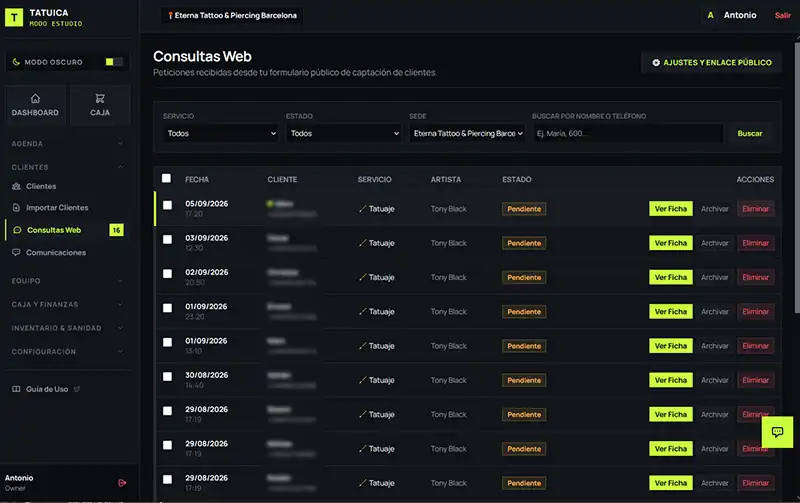Viewport: 800px width, 503px height.
Task: Click the Tatuaje needle icon in 30/08/2026 row
Action: point(363,380)
